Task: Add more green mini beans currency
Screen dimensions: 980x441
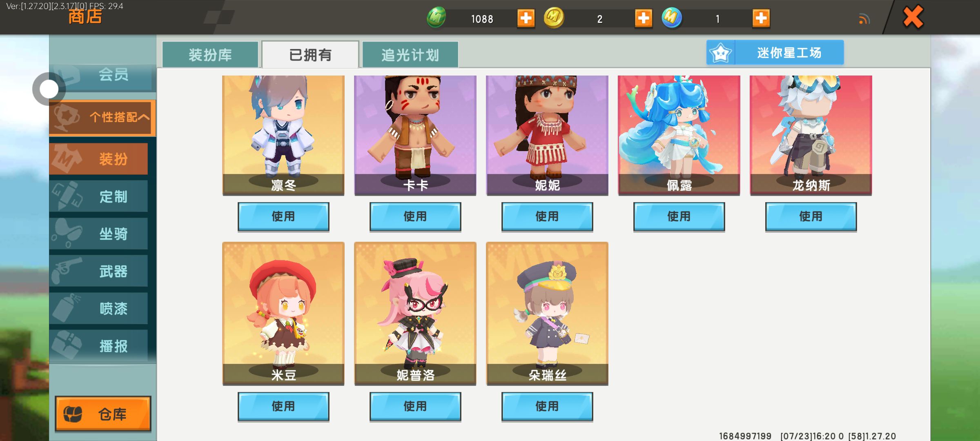Action: tap(526, 18)
